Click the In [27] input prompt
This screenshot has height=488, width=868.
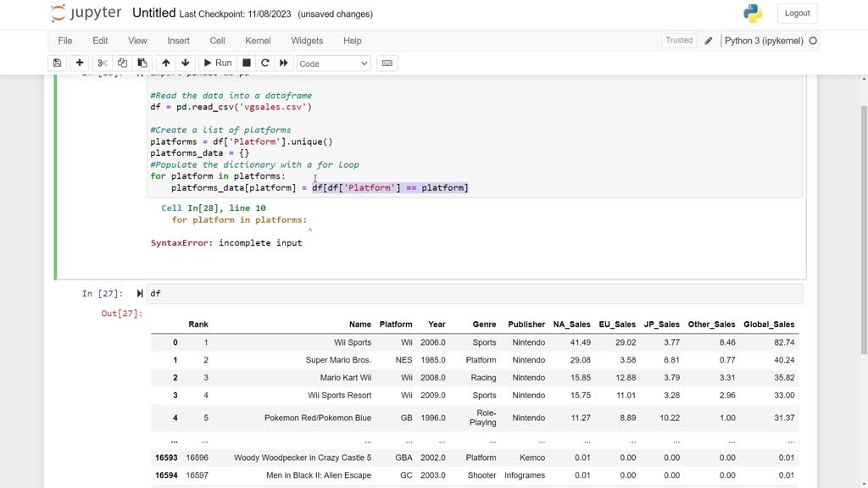(103, 294)
